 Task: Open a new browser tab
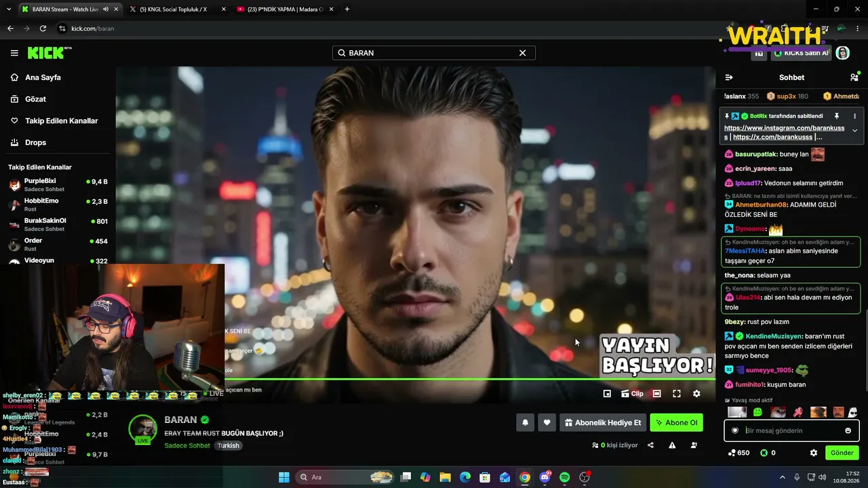pyautogui.click(x=347, y=9)
